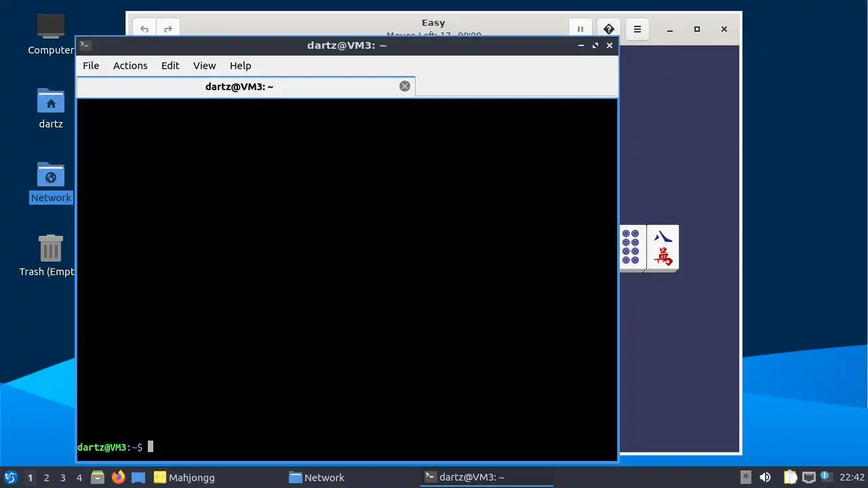This screenshot has width=868, height=488.
Task: Open the terminal File menu
Action: coord(91,66)
